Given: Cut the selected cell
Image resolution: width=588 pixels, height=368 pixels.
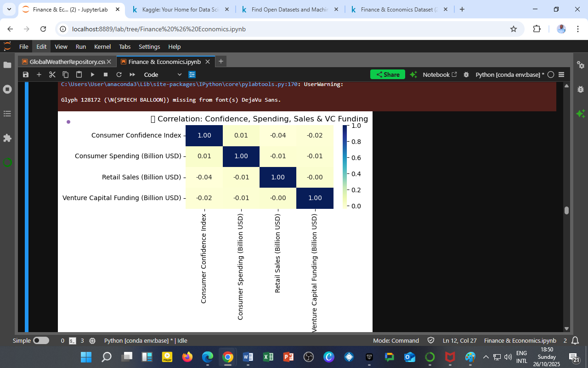Looking at the screenshot, I should click(52, 74).
